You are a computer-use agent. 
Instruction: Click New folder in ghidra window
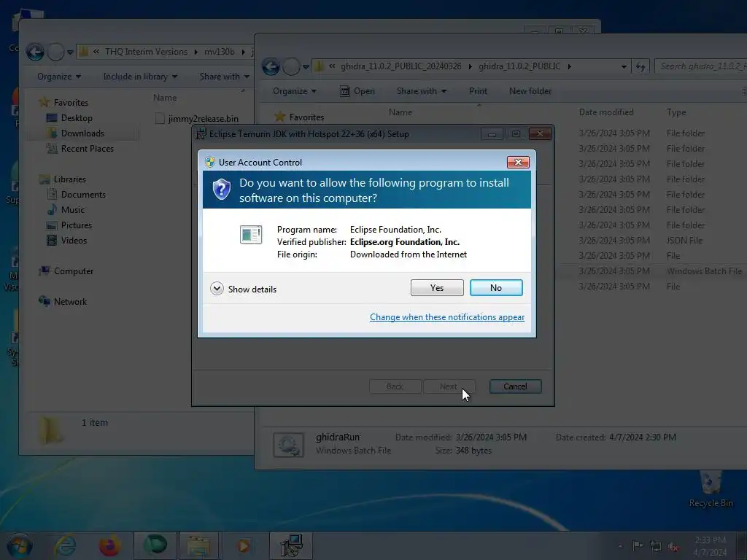(530, 91)
